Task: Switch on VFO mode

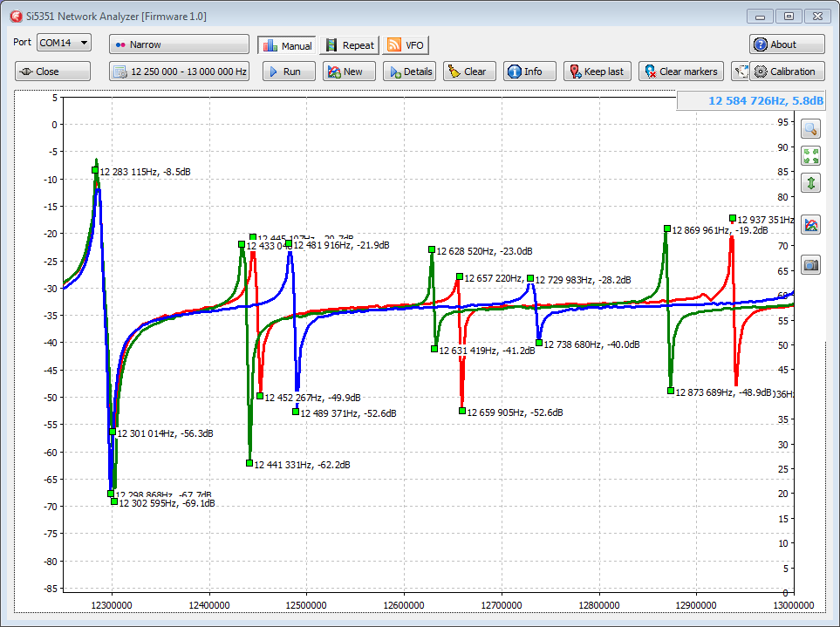Action: click(406, 45)
